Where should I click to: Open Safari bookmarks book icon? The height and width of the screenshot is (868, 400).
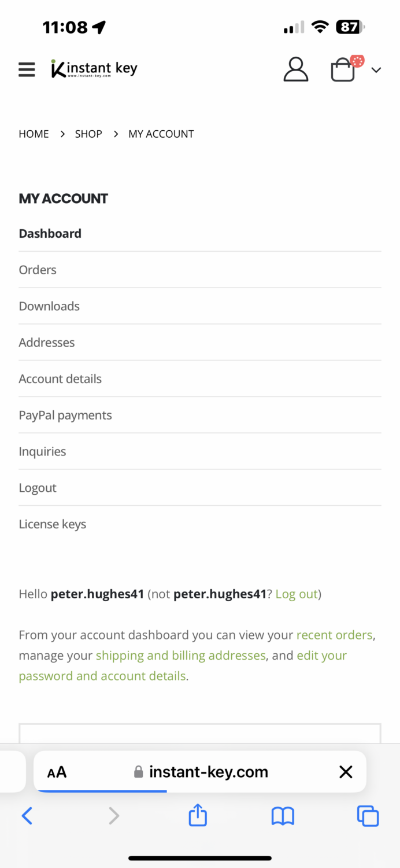coord(283,816)
